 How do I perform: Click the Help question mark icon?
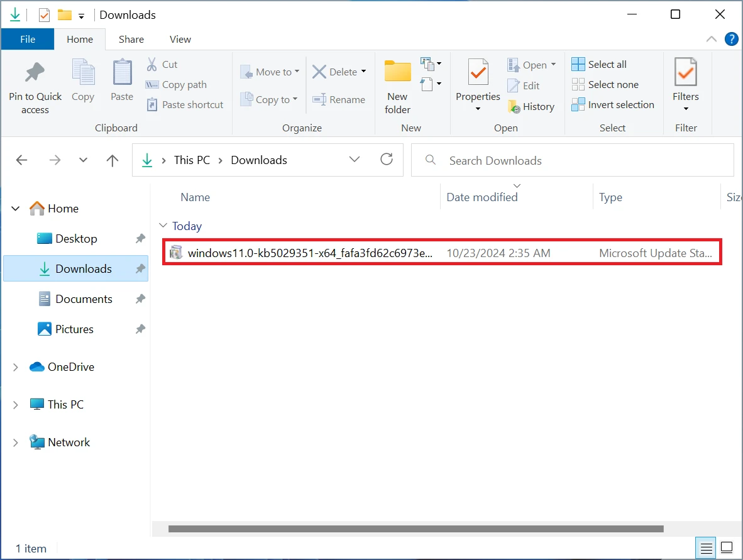tap(731, 40)
